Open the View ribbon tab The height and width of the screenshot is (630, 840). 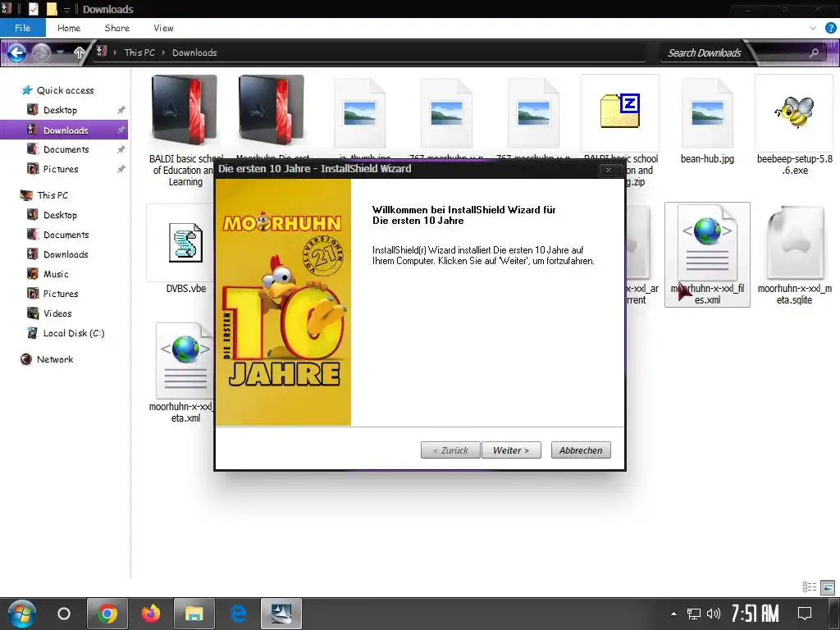coord(163,28)
